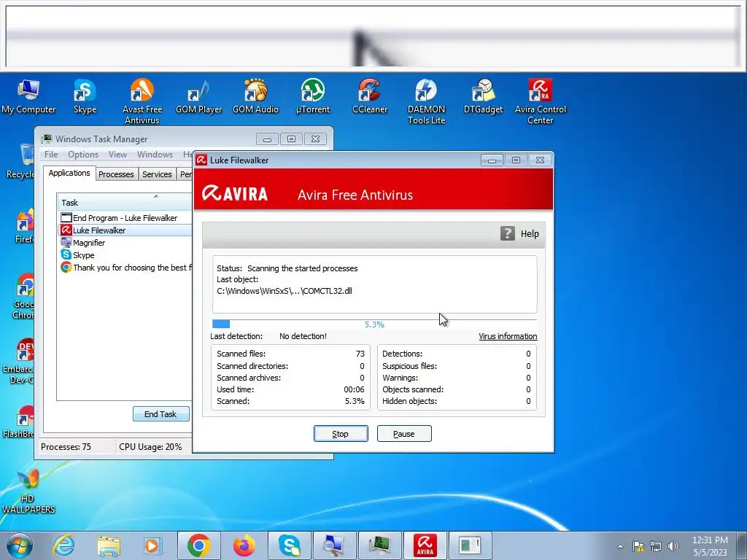The image size is (747, 560).
Task: Open the Windows menu in Task Manager
Action: pos(155,155)
